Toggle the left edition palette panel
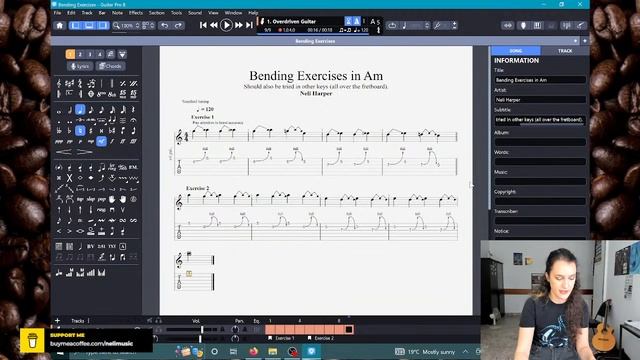Image resolution: width=640 pixels, height=360 pixels. tap(75, 25)
